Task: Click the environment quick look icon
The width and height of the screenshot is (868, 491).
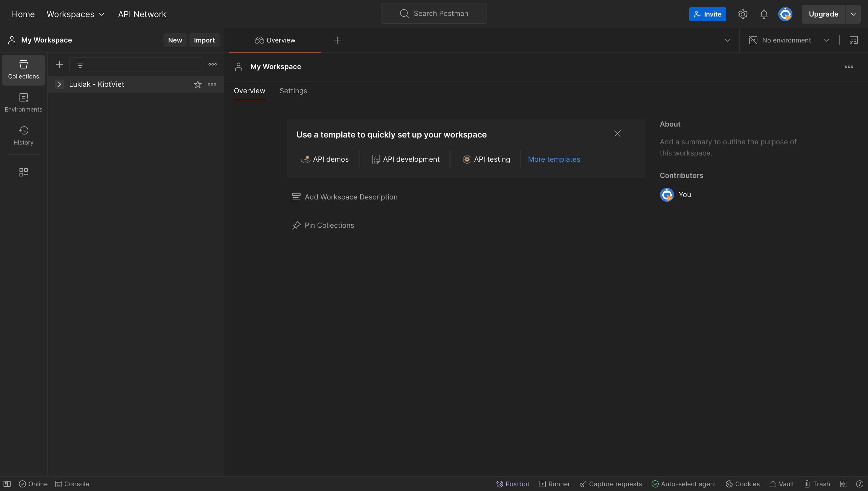Action: click(854, 40)
